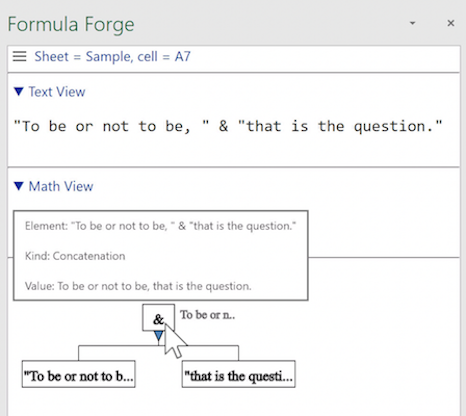Toggle the blue triangle under ampersand node
This screenshot has width=466, height=416.
(x=159, y=335)
